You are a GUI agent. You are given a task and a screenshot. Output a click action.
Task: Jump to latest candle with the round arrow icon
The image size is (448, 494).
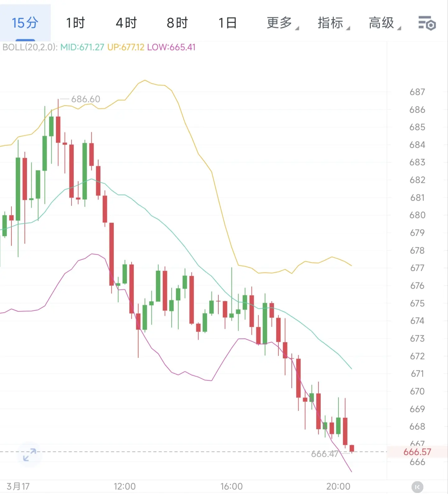point(418,487)
